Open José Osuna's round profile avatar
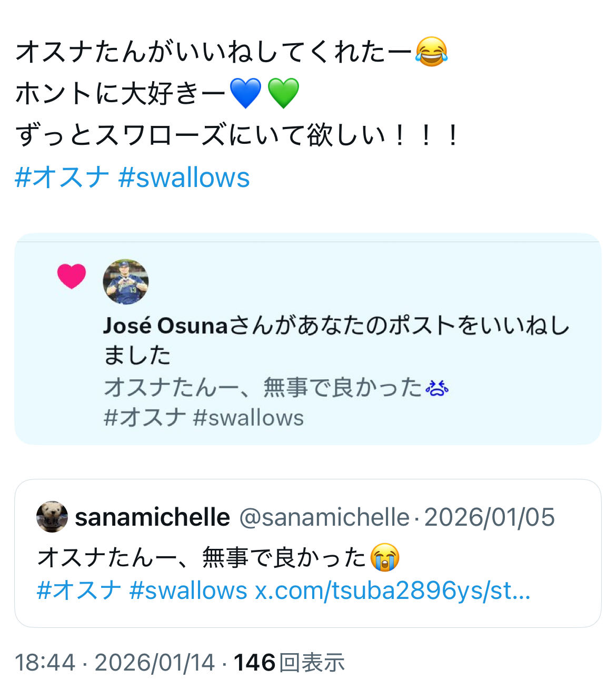This screenshot has width=616, height=689. click(125, 282)
